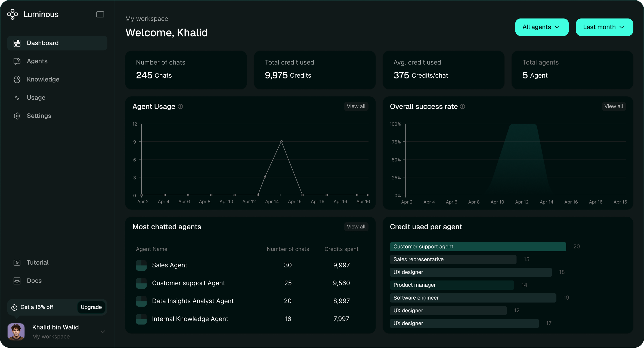Click the Usage activity icon
644x348 pixels.
click(17, 98)
